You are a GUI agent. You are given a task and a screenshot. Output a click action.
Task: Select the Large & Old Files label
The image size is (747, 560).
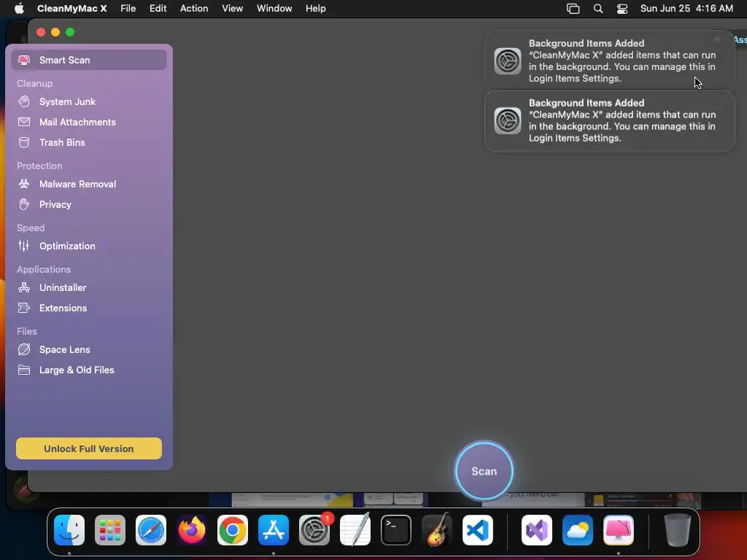click(77, 370)
